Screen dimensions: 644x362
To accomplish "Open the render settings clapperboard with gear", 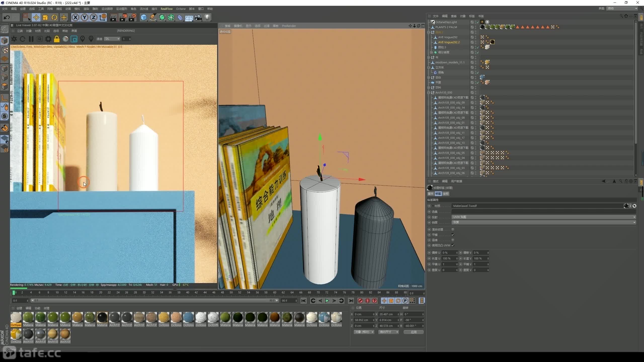I will [x=132, y=17].
